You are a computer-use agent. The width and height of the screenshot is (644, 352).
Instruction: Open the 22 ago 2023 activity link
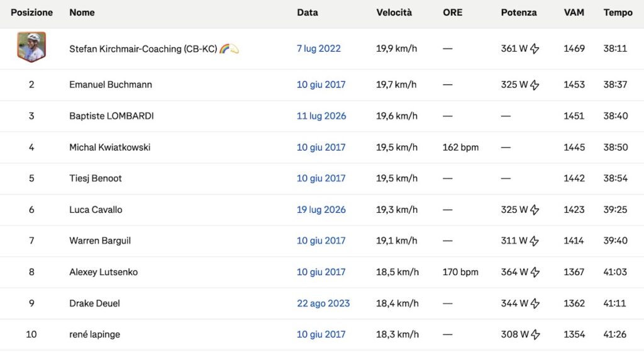tap(323, 304)
